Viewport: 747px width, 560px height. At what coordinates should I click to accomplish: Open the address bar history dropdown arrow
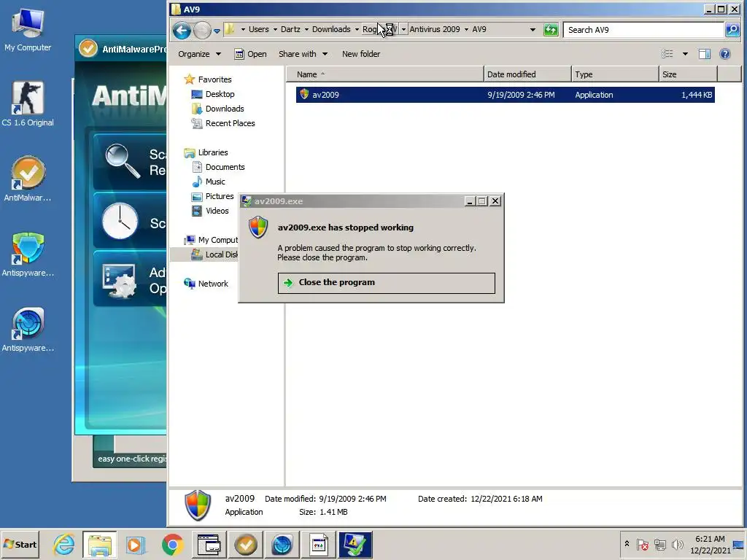click(533, 29)
